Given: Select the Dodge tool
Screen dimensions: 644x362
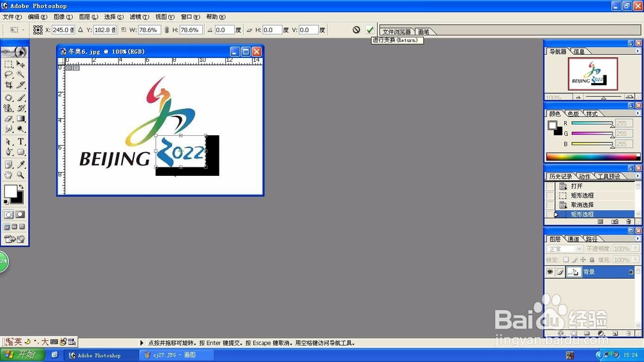Looking at the screenshot, I should (21, 129).
